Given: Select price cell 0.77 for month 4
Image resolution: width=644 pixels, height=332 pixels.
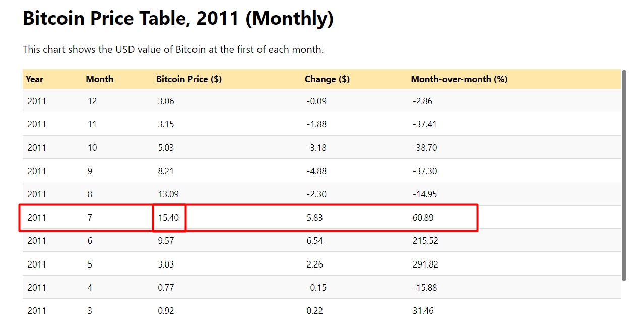Looking at the screenshot, I should [166, 288].
